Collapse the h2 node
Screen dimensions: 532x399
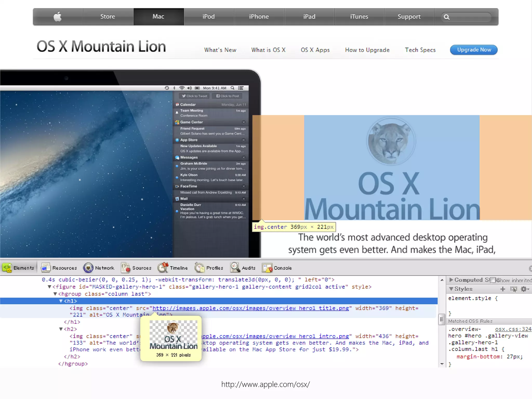61,329
